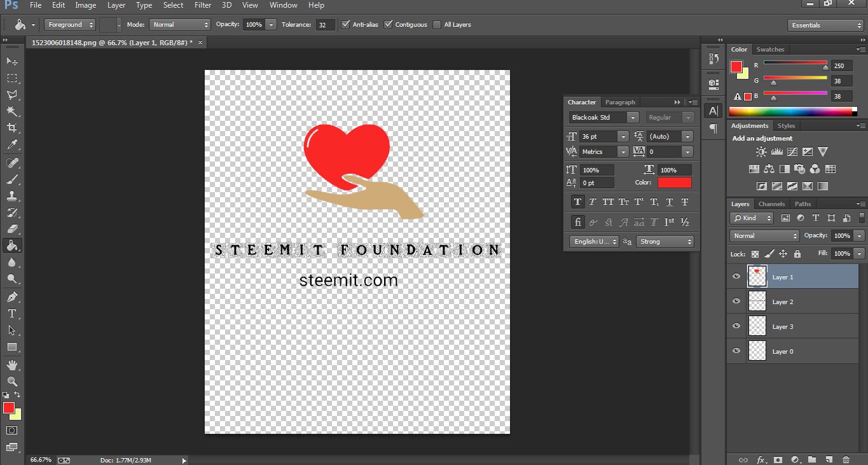Select the Path Selection tool

click(x=12, y=330)
